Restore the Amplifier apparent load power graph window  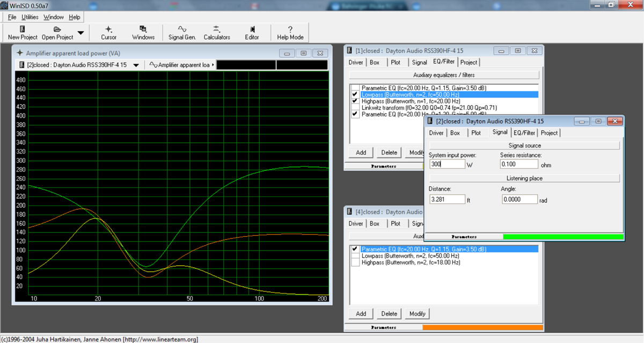304,53
